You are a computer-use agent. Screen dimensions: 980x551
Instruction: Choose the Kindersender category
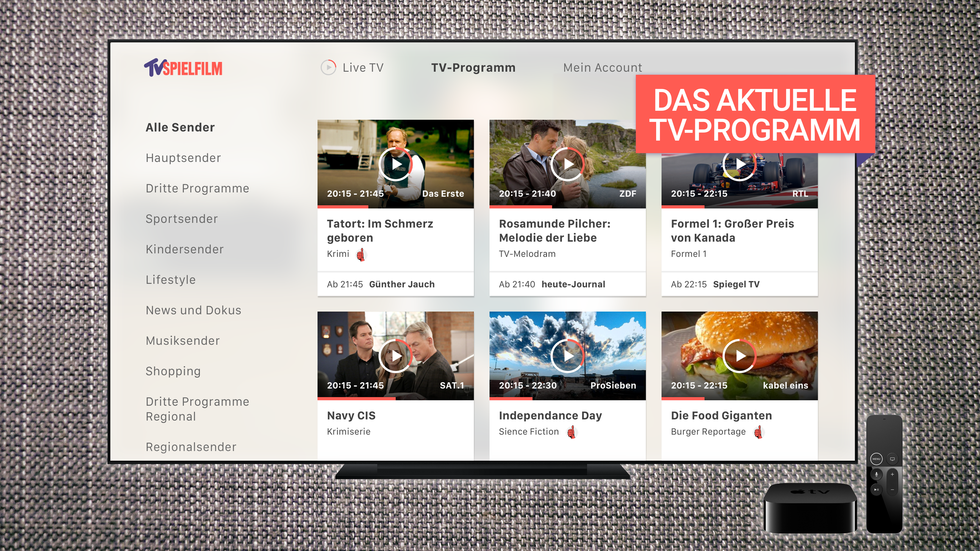coord(185,249)
